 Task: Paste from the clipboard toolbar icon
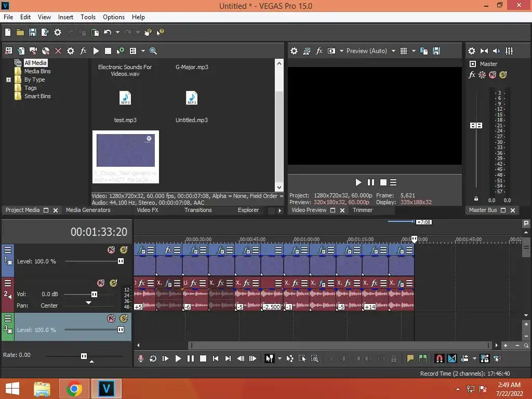point(95,32)
